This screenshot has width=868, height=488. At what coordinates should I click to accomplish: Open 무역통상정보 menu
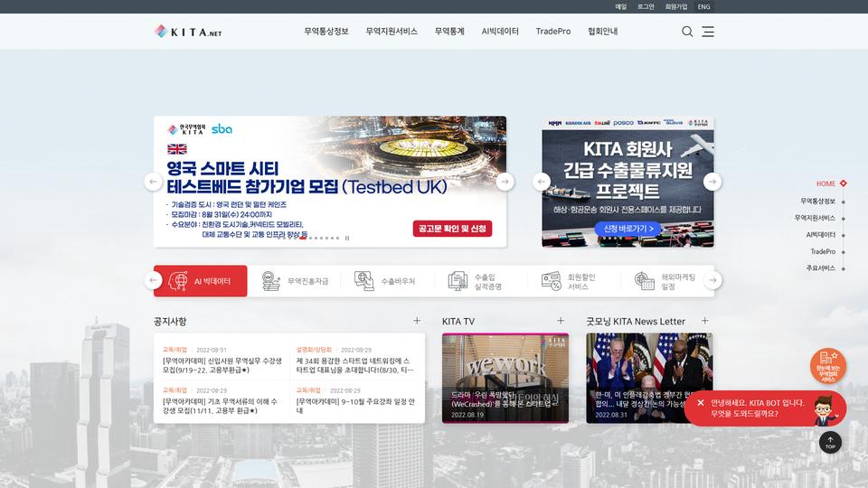click(x=326, y=32)
